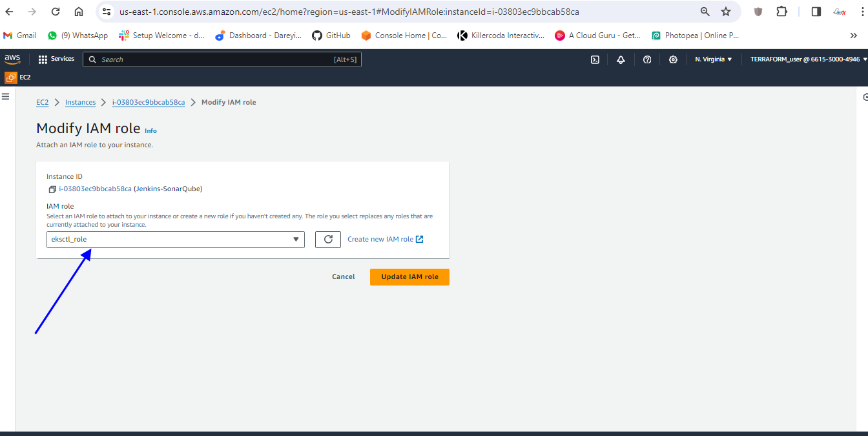868x436 pixels.
Task: Copy the instance ID with copy icon
Action: pos(52,189)
